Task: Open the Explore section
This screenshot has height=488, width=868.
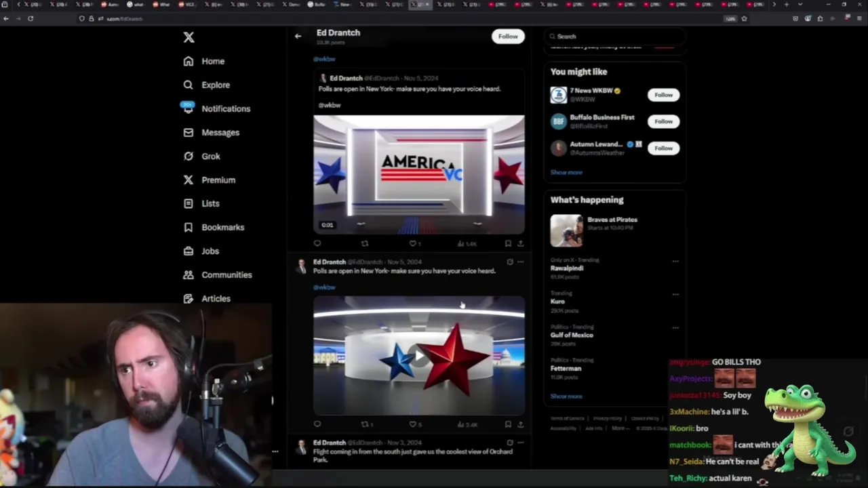Action: [207, 85]
